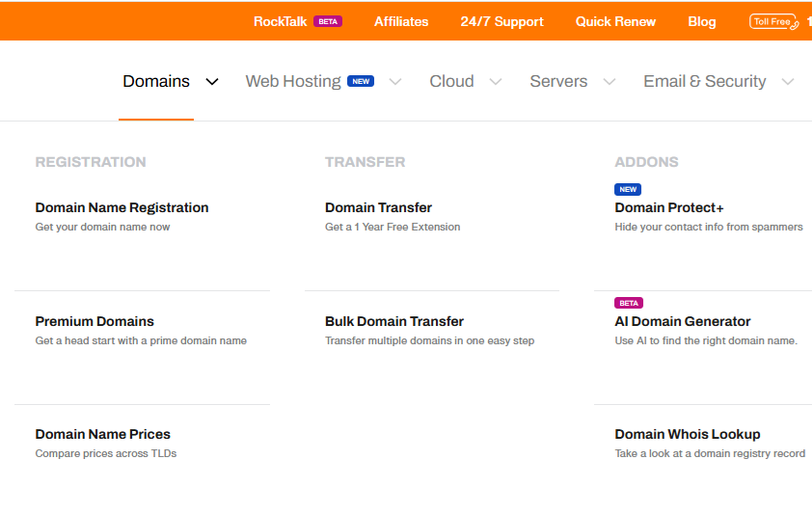Click "Get your domain name now" text
Viewport: 812px width, 514px height.
pyautogui.click(x=102, y=227)
